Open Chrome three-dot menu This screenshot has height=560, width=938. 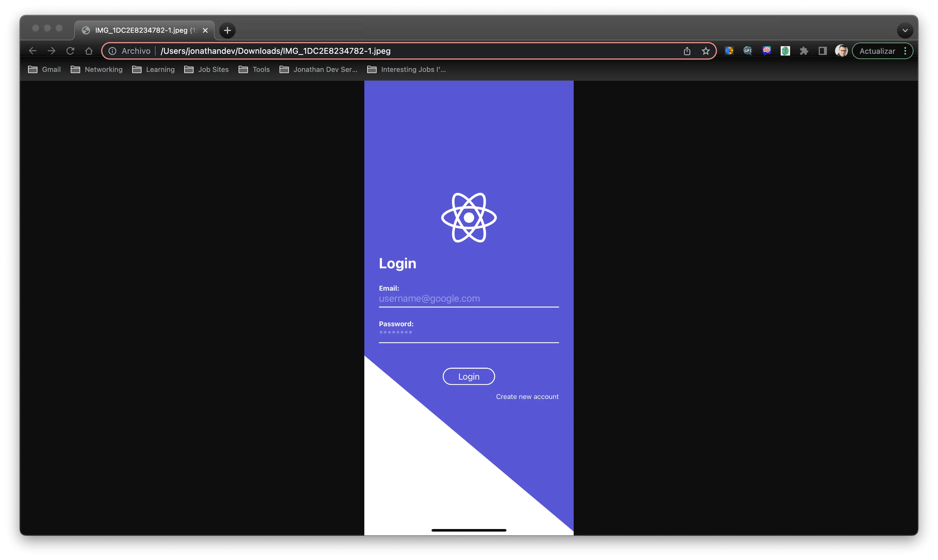click(905, 51)
